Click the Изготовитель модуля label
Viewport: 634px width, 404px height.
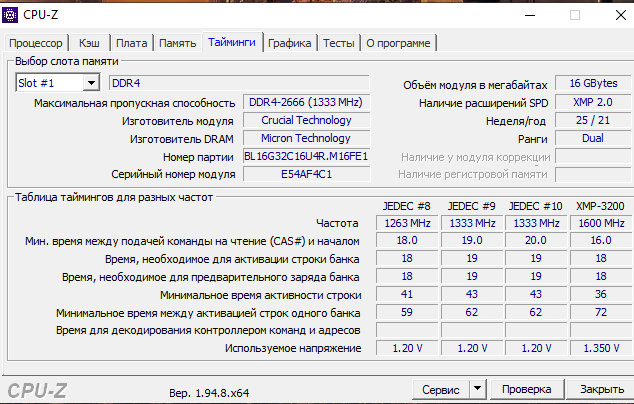click(178, 121)
